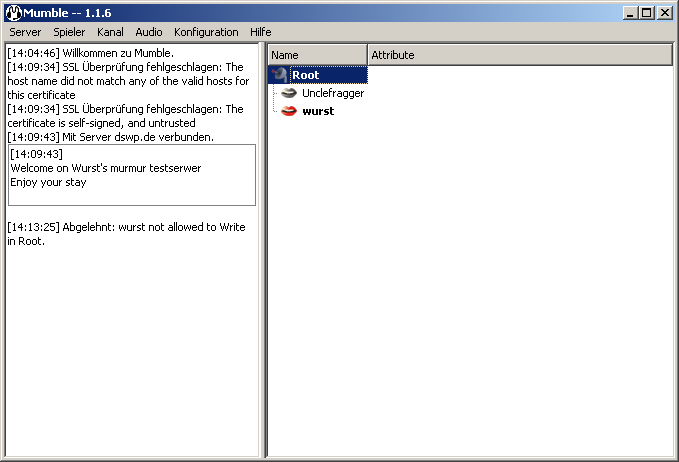679x462 pixels.
Task: Click the 'Mit Server dswp.de verbunden' log line
Action: coord(110,137)
